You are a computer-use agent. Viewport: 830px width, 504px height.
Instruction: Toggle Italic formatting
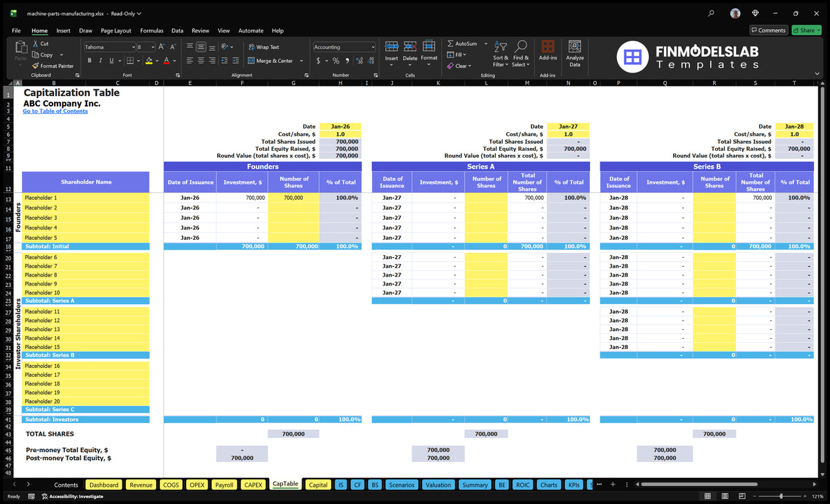[x=100, y=61]
